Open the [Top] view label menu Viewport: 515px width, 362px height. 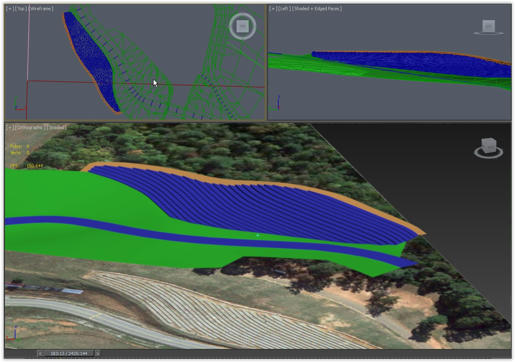tap(20, 9)
